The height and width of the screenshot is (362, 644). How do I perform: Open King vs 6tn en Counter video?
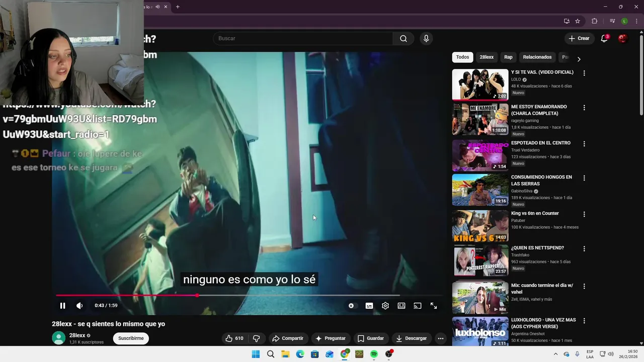point(480,226)
